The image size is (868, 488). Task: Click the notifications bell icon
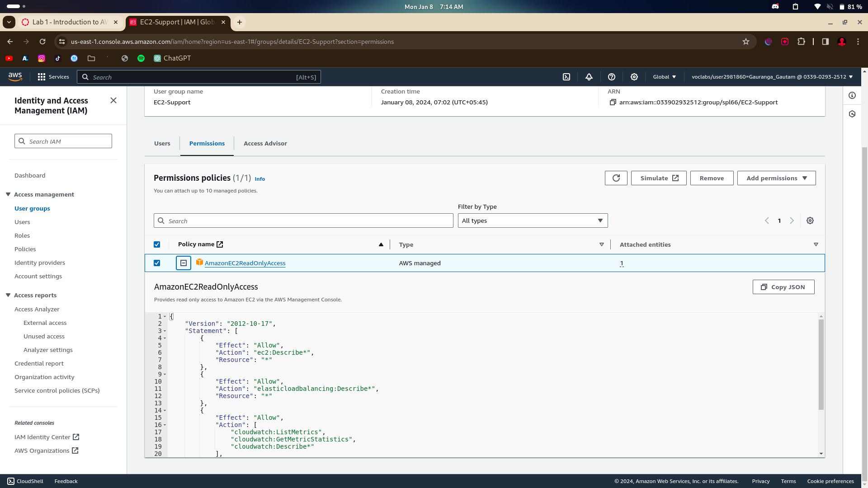[x=589, y=77]
